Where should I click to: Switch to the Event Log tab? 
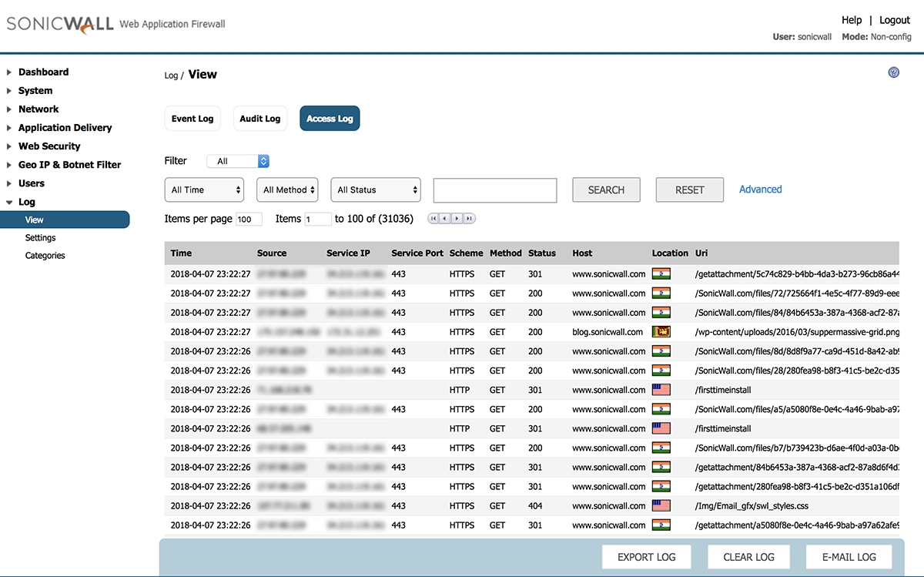click(x=192, y=119)
